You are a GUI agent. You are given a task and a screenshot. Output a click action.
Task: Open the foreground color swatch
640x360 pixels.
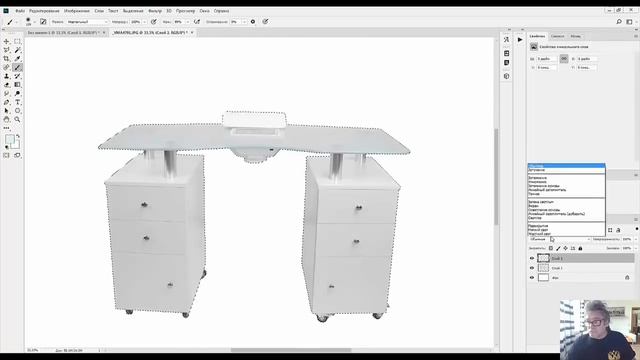point(10,139)
